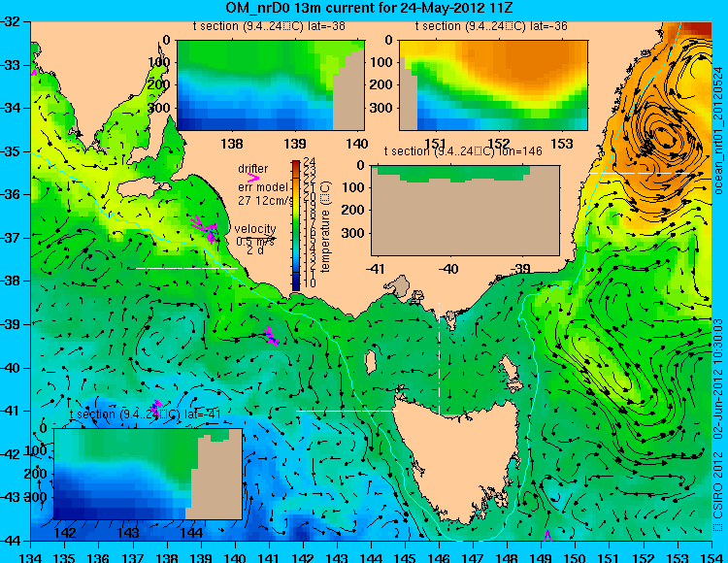Click the magenta drifter over the lat=-41 section title
The height and width of the screenshot is (563, 728).
156,409
